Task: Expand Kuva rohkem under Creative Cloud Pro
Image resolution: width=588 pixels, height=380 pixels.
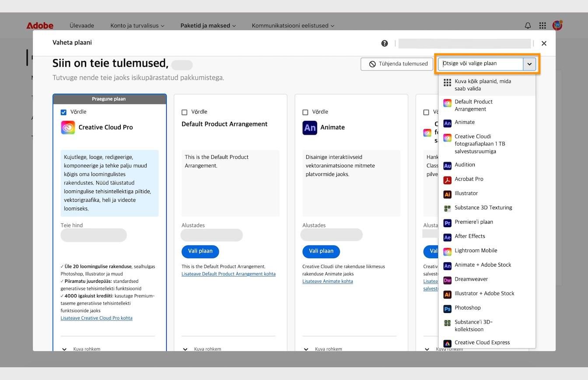Action: coord(81,349)
